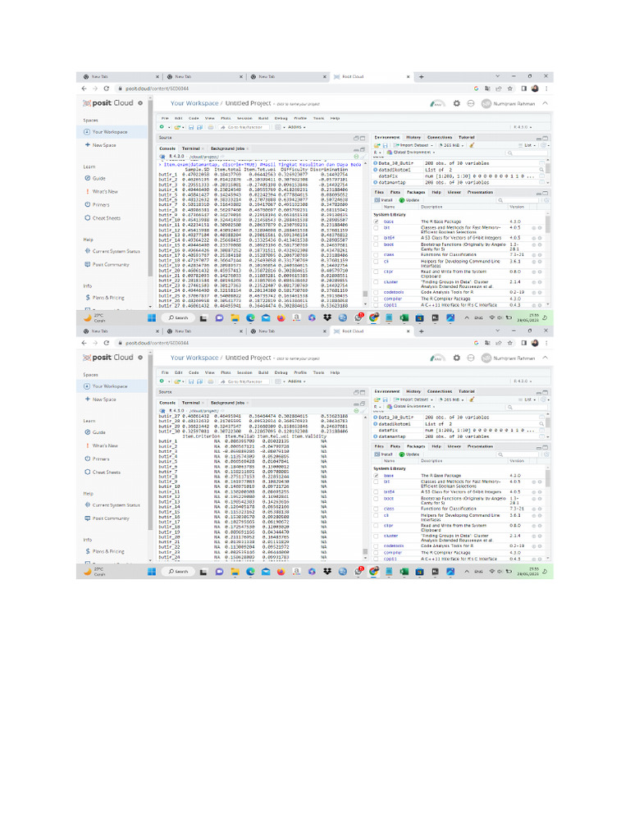Click the gear beside the lower Posit Cloud logo

coord(140,358)
